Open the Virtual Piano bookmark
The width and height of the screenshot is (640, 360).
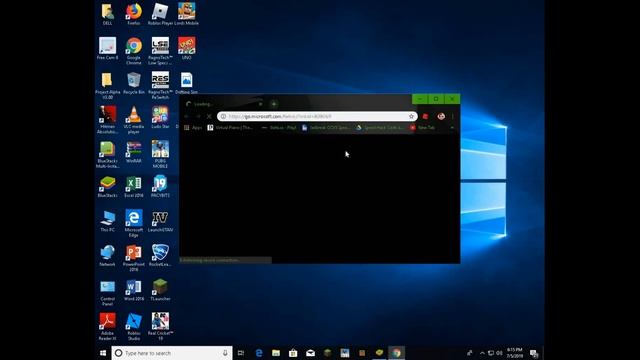click(230, 128)
